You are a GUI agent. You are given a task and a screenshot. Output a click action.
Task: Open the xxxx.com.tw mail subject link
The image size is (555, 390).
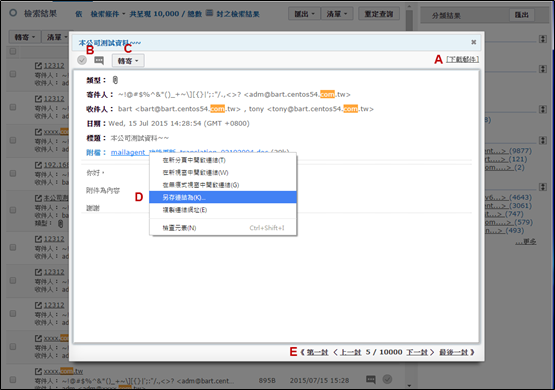point(63,371)
